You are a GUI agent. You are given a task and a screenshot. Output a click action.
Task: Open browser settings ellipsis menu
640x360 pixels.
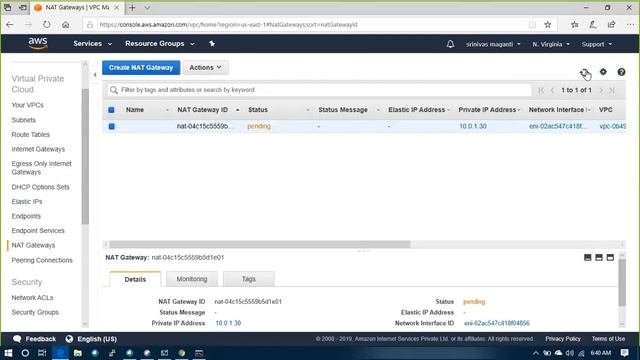pyautogui.click(x=630, y=24)
